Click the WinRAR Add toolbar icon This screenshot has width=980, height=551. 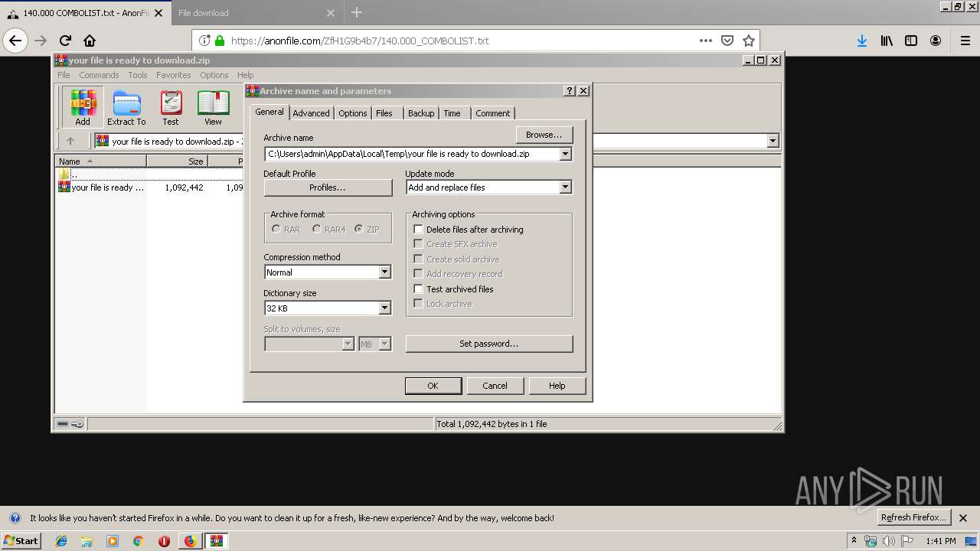(82, 106)
